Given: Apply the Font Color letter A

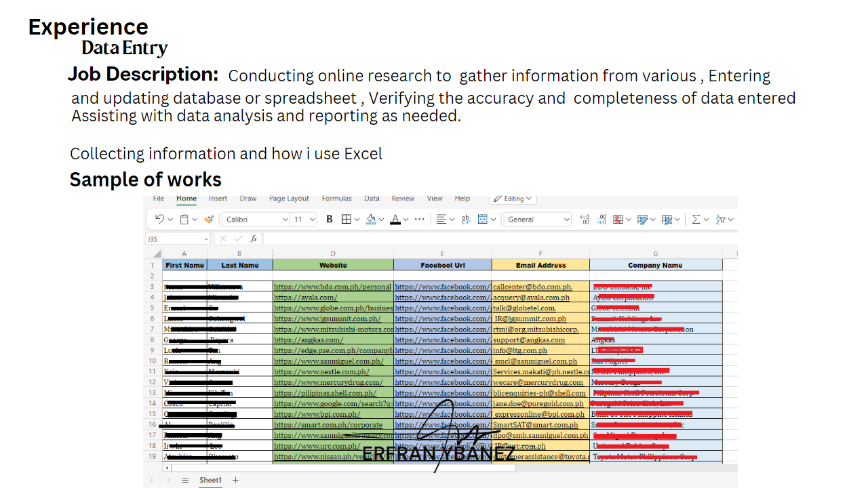Looking at the screenshot, I should (x=395, y=219).
